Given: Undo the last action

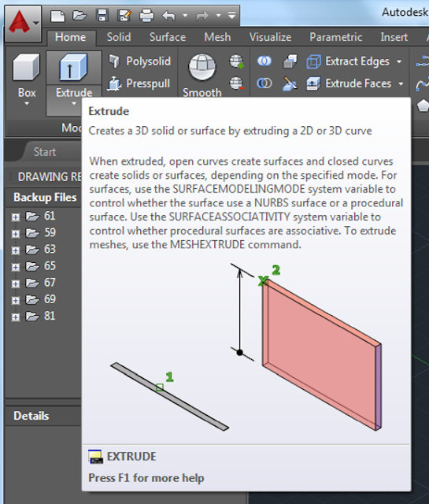Looking at the screenshot, I should [x=169, y=16].
